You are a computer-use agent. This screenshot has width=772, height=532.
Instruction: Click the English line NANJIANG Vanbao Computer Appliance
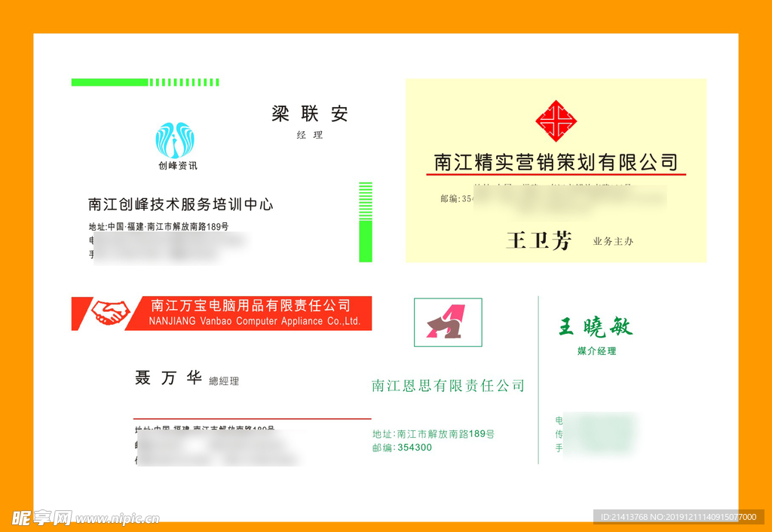pos(254,322)
